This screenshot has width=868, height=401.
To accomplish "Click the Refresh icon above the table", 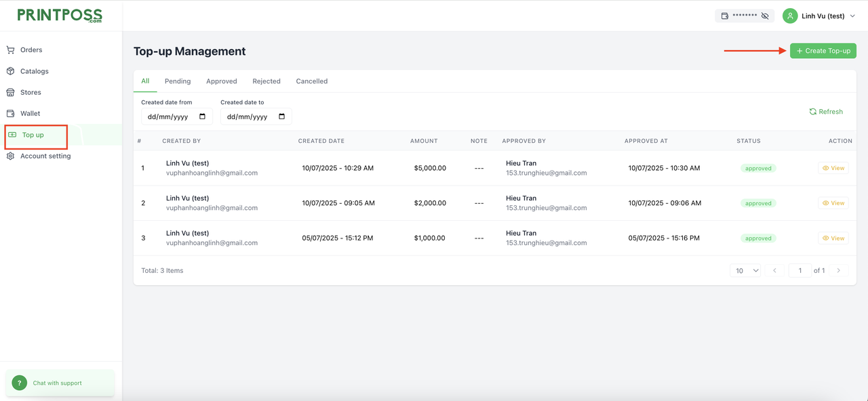I will point(812,112).
